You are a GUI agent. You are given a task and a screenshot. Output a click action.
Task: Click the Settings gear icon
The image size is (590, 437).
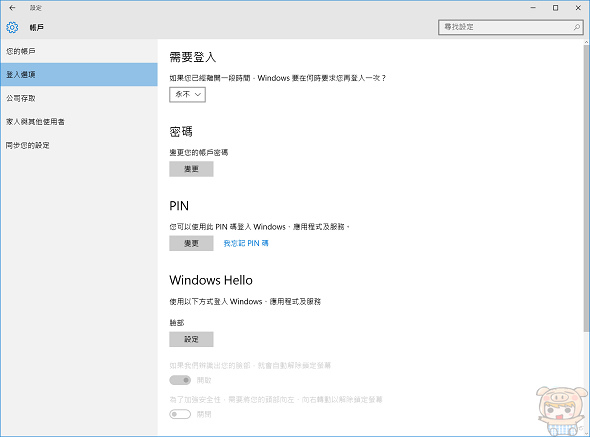coord(12,27)
